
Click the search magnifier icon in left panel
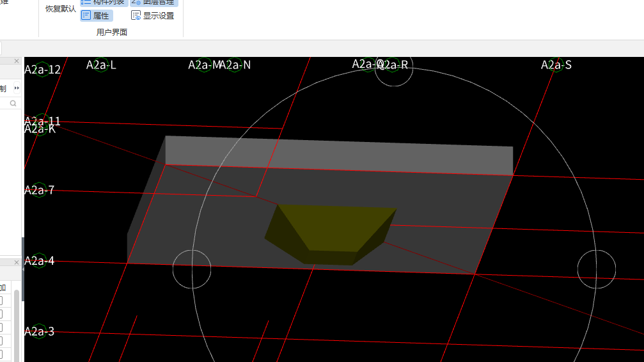tap(13, 104)
